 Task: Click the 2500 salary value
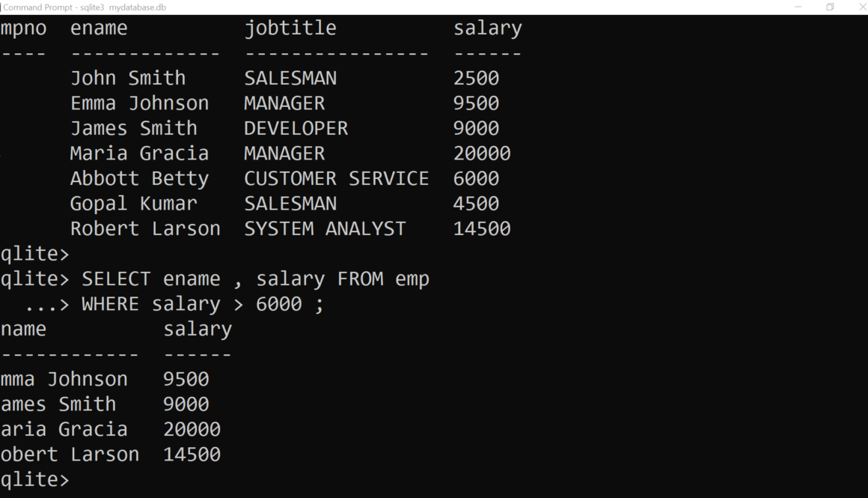coord(476,78)
